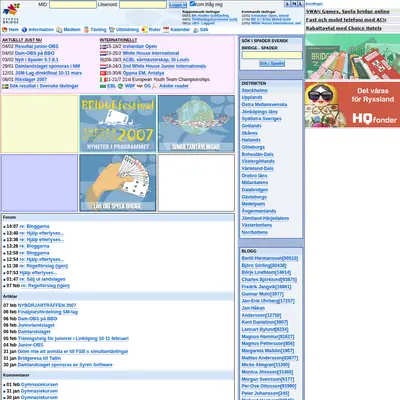Screen dimensions: 400x400
Task: Open the Stockholms district link
Action: pos(254,90)
